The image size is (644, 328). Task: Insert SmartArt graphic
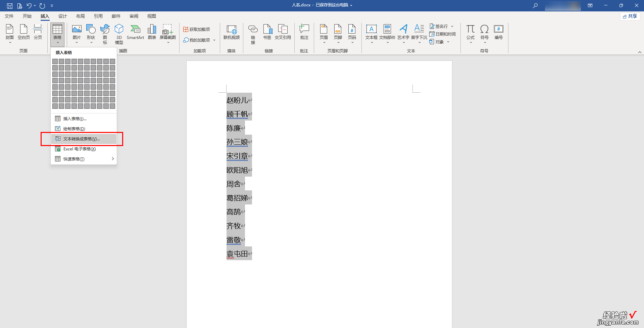point(135,32)
